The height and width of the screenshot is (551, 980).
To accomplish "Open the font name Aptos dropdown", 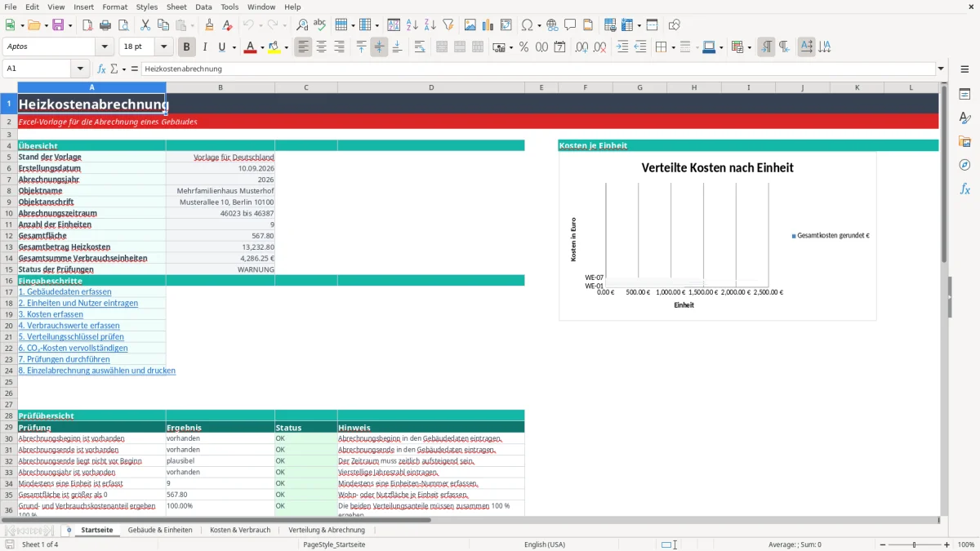I will [x=104, y=47].
